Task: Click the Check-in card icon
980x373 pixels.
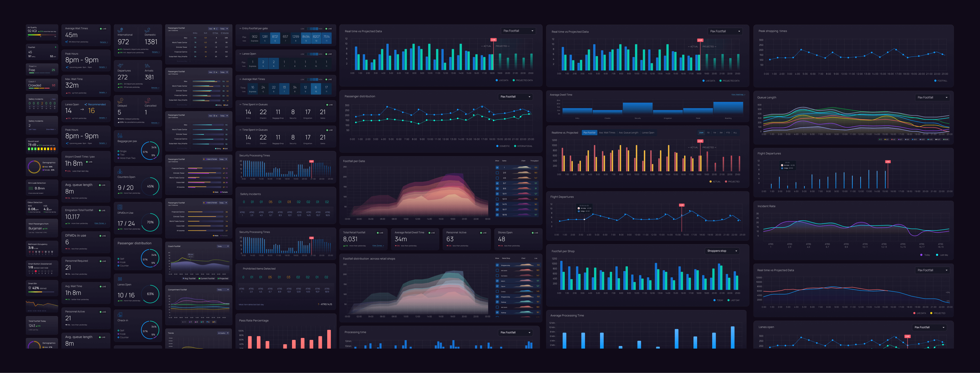Action: click(120, 315)
